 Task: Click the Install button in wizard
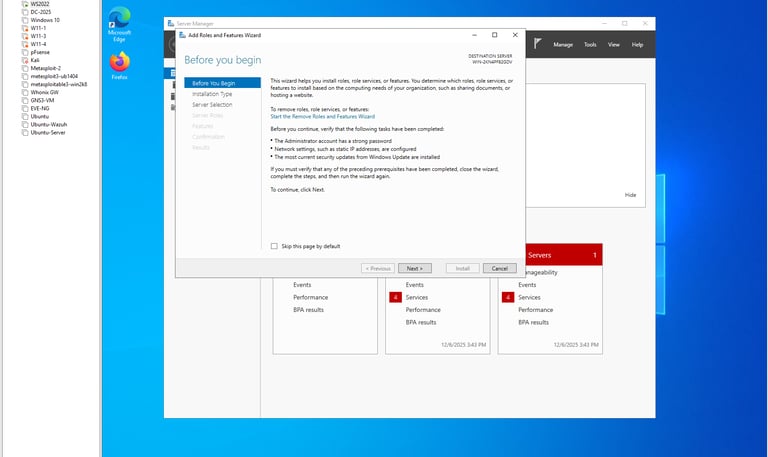tap(462, 268)
